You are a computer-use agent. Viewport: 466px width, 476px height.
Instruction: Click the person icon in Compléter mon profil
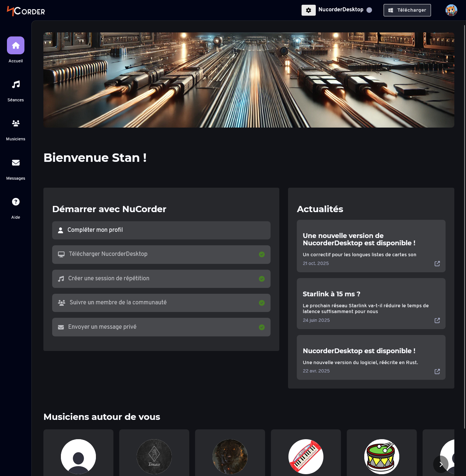pos(61,230)
